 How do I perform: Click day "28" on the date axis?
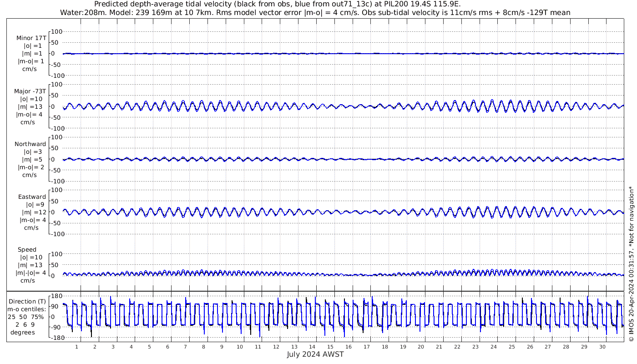click(566, 347)
